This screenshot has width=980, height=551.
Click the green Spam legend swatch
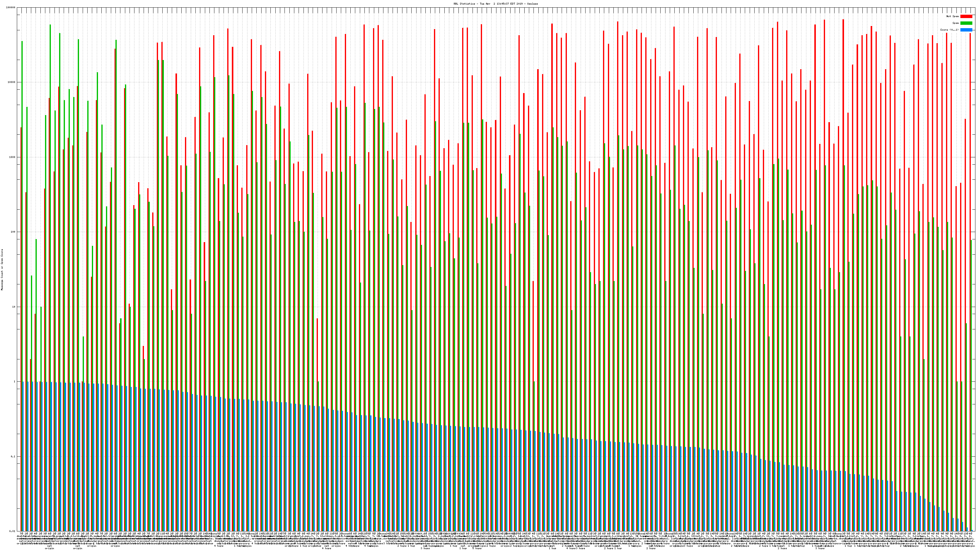point(966,23)
